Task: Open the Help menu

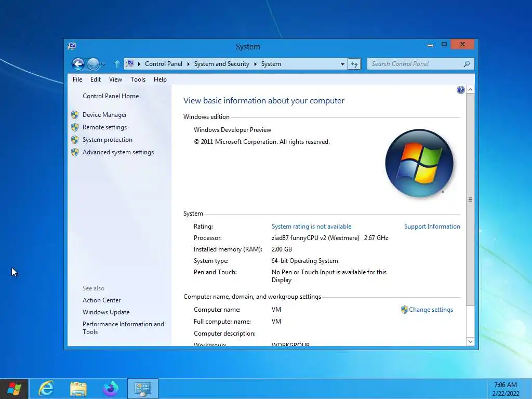Action: click(x=160, y=79)
